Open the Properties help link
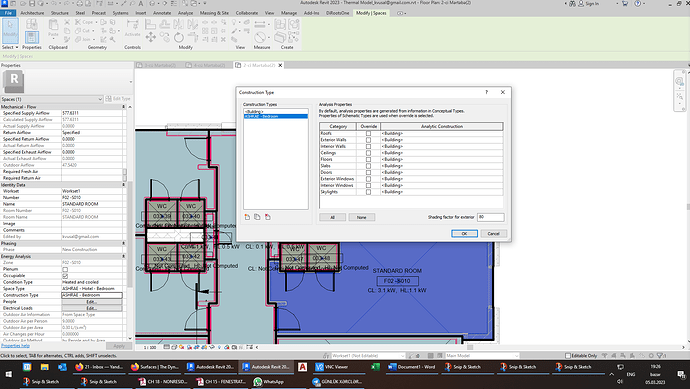The height and width of the screenshot is (389, 690). pyautogui.click(x=15, y=346)
